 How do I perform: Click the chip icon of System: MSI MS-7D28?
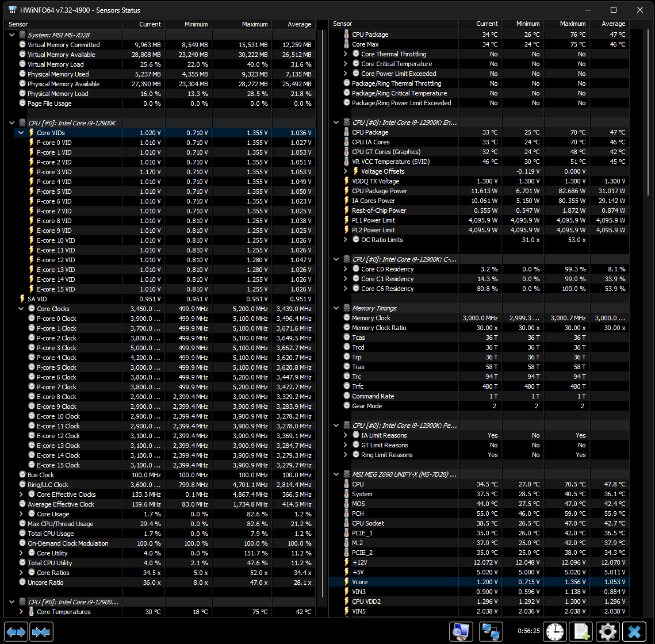click(22, 35)
